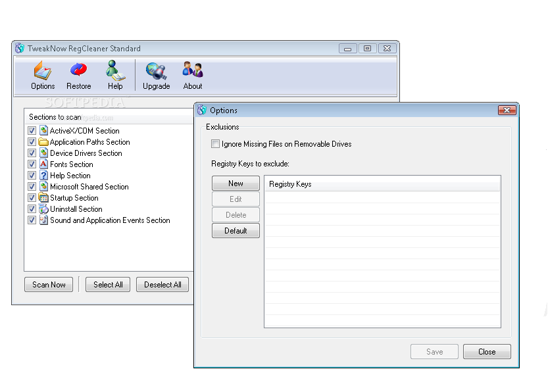Select the Application Paths Section label
Viewport: 548px width, 392px height.
click(x=90, y=142)
